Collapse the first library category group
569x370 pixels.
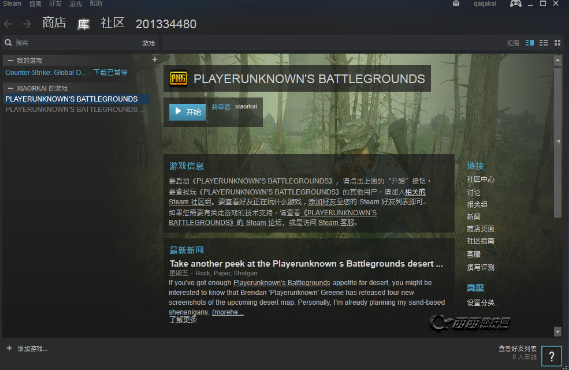[x=10, y=61]
